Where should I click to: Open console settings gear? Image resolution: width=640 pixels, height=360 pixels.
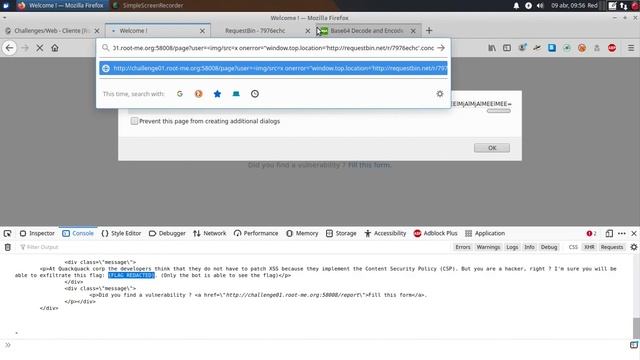633,247
